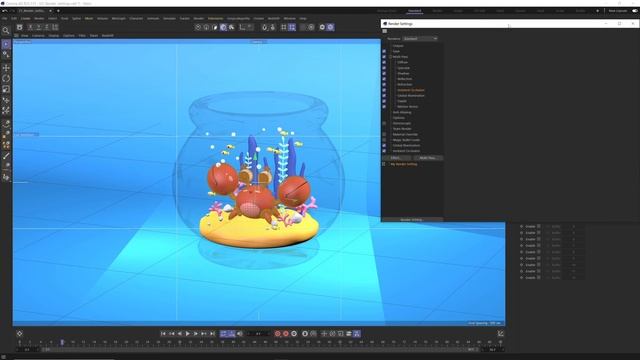Click the expand icon at right end of timeline bar

tap(500, 333)
